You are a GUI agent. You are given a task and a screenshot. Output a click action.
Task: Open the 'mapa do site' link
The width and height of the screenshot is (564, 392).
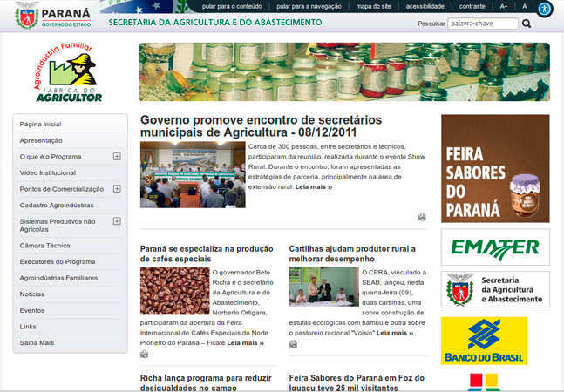coord(373,6)
